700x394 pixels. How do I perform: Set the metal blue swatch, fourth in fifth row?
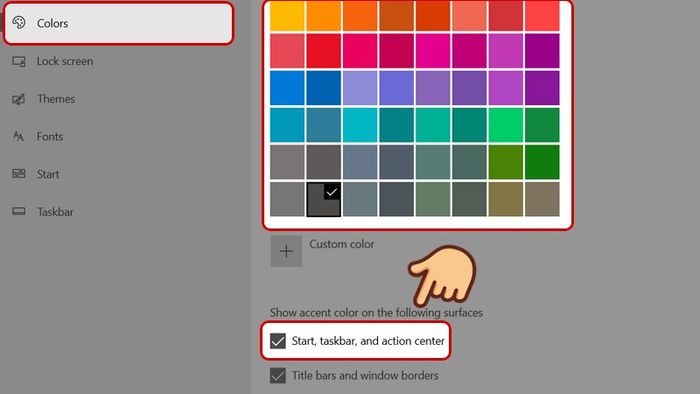[x=396, y=162]
